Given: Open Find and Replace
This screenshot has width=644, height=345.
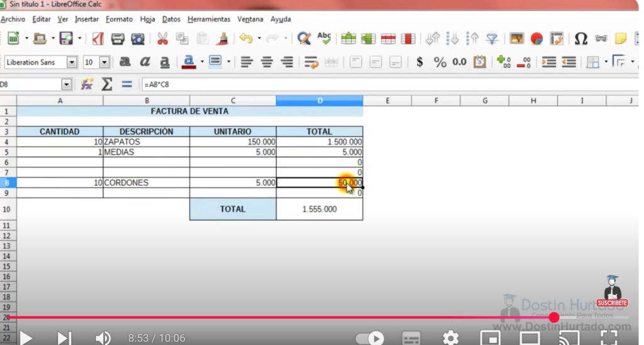Looking at the screenshot, I should click(304, 38).
